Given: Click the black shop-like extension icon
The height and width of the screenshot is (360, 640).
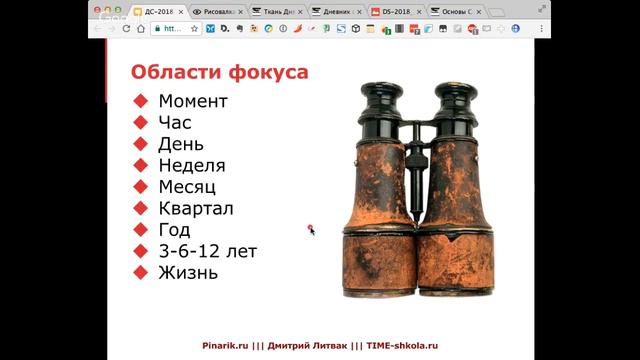Looking at the screenshot, I should 443,29.
